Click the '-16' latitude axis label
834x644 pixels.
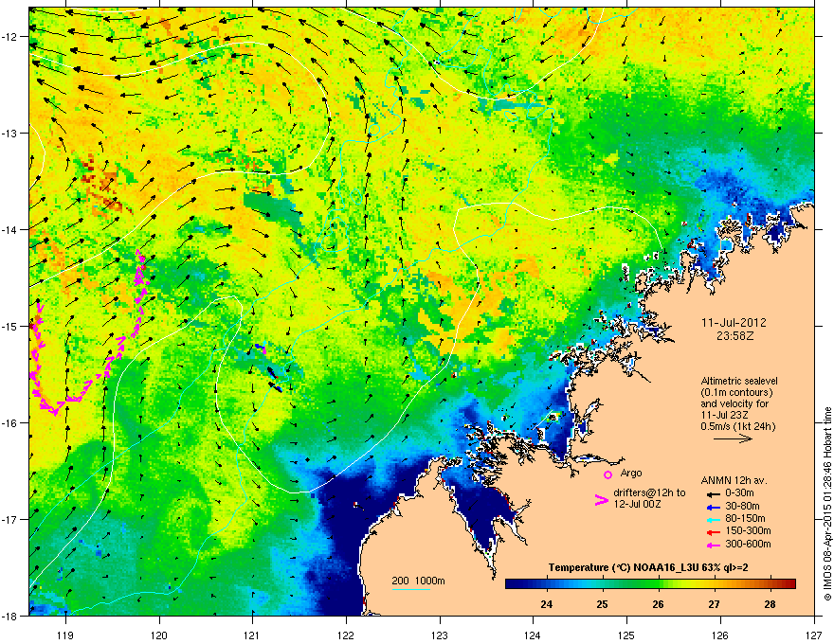pyautogui.click(x=9, y=423)
